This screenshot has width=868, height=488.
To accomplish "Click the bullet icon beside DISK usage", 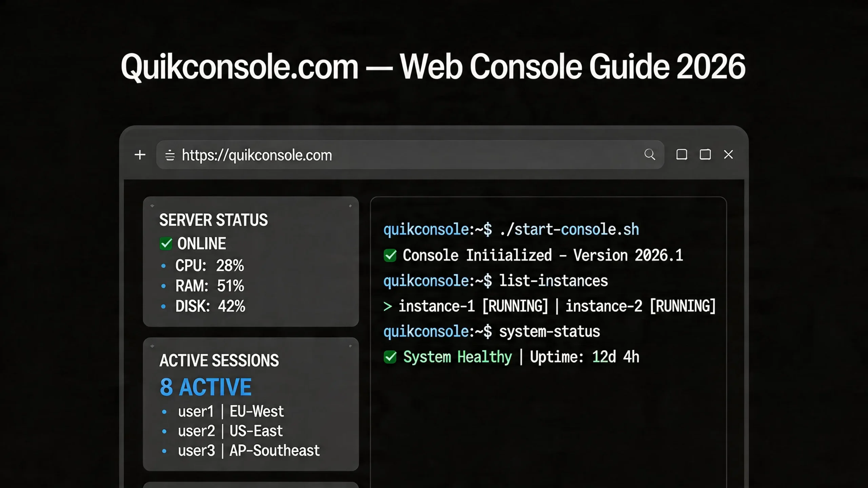I will coord(164,306).
